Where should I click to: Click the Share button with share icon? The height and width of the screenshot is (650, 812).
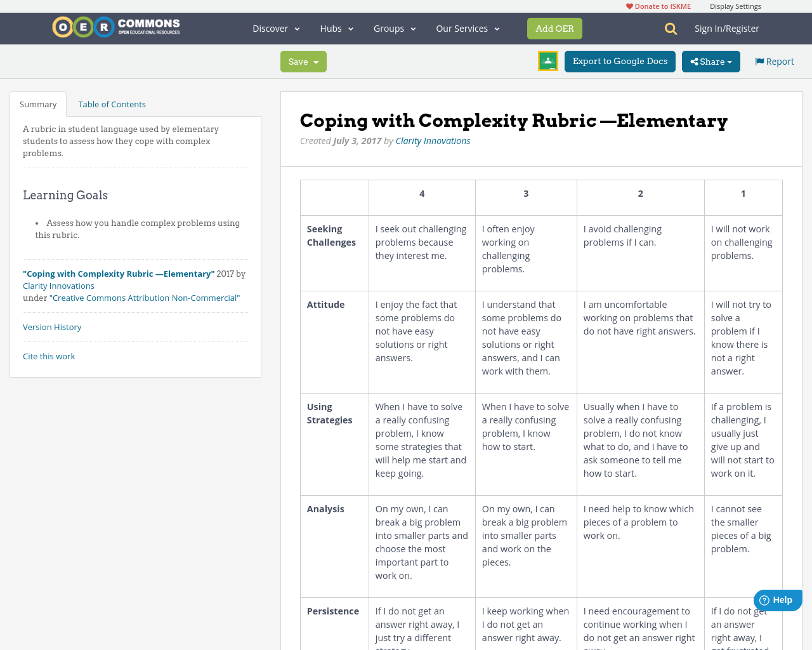tap(710, 62)
